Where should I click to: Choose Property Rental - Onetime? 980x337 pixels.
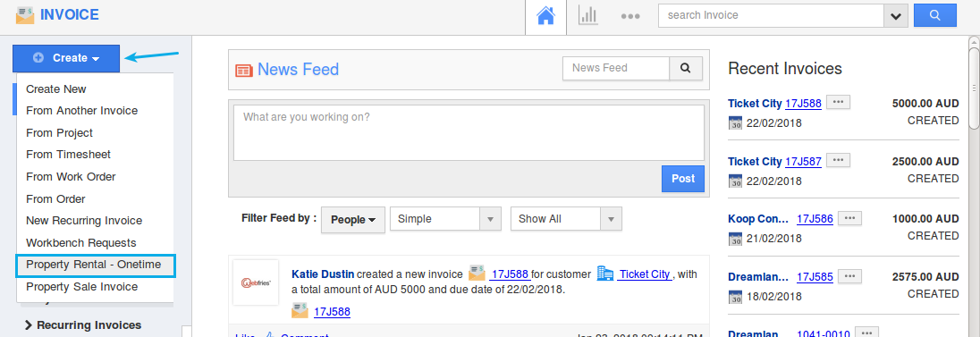point(97,265)
